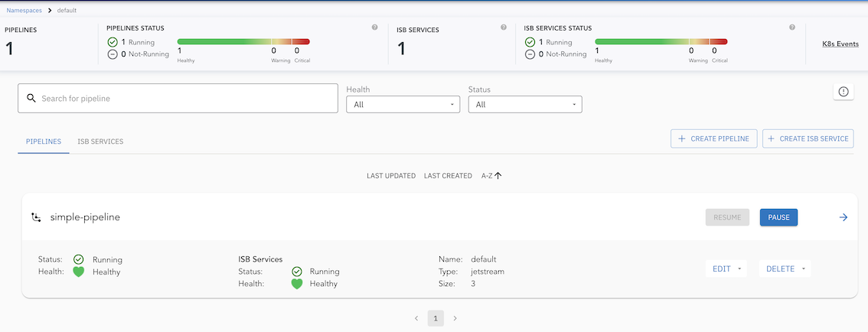Go to previous page arrow
The height and width of the screenshot is (332, 868).
point(416,318)
